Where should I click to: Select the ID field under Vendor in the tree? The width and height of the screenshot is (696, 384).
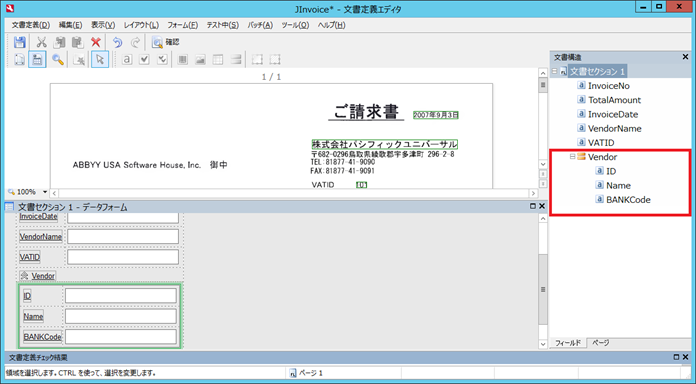click(x=611, y=171)
